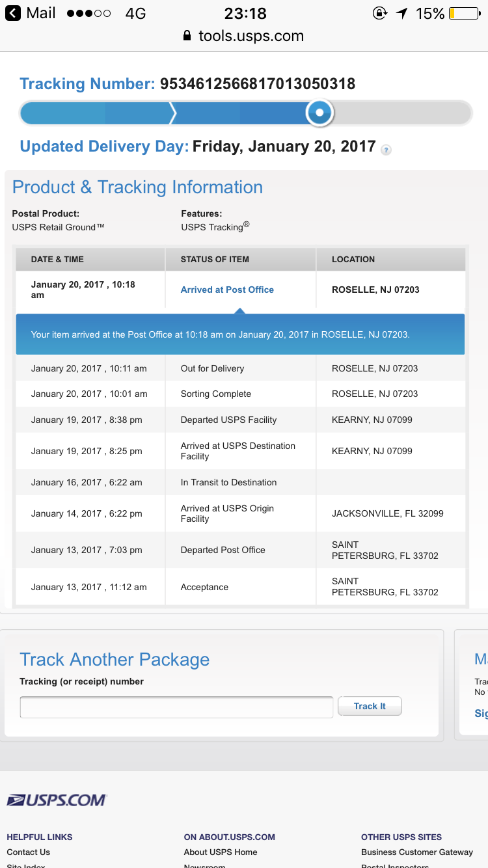This screenshot has width=488, height=868.
Task: Tap the signal strength dots
Action: (88, 13)
